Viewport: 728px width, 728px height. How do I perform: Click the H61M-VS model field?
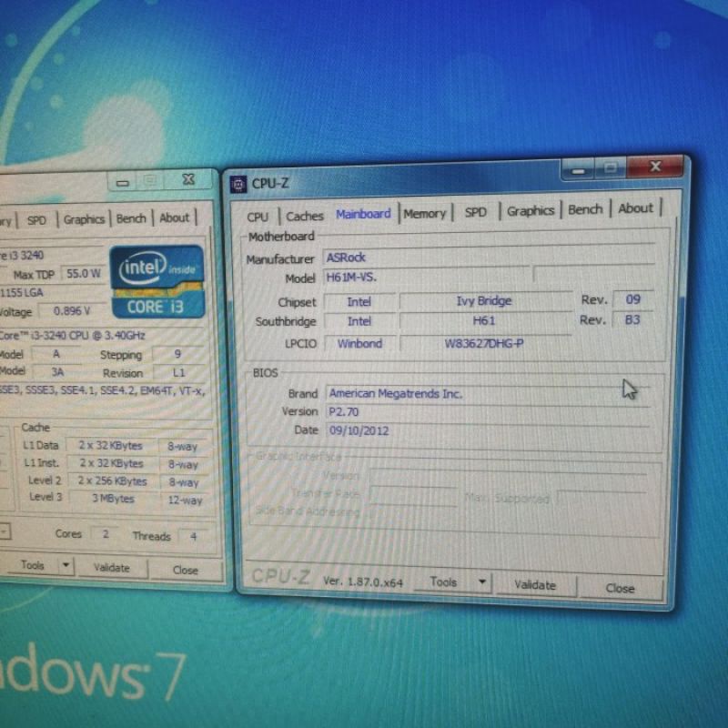click(x=425, y=278)
